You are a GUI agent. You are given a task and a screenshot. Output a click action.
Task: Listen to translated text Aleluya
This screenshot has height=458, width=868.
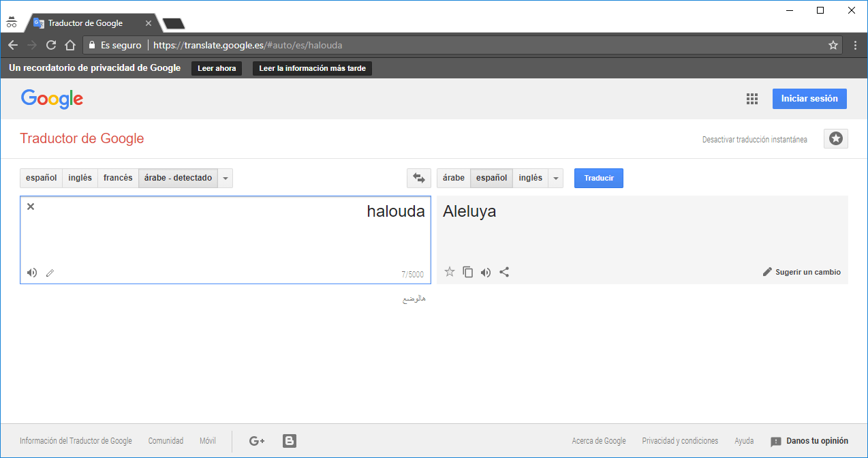(x=486, y=273)
